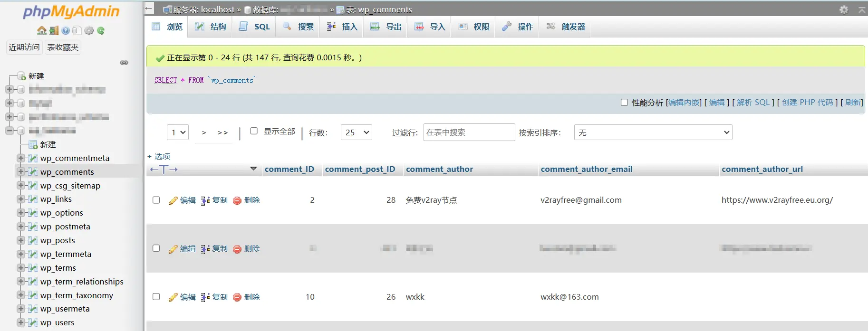Click the table icon next to wp_users
The image size is (868, 331).
click(33, 322)
